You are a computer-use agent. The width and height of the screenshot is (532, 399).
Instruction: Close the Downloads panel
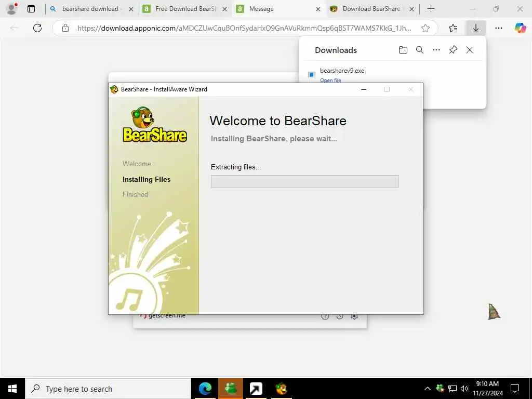(470, 50)
